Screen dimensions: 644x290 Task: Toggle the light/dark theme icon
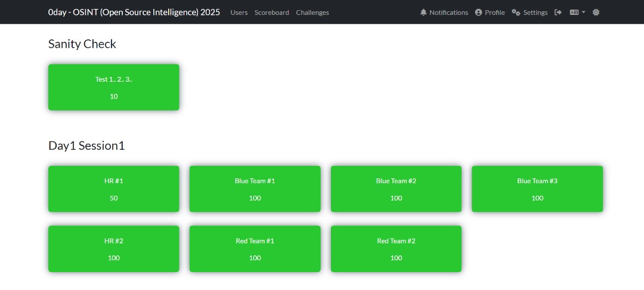click(596, 13)
